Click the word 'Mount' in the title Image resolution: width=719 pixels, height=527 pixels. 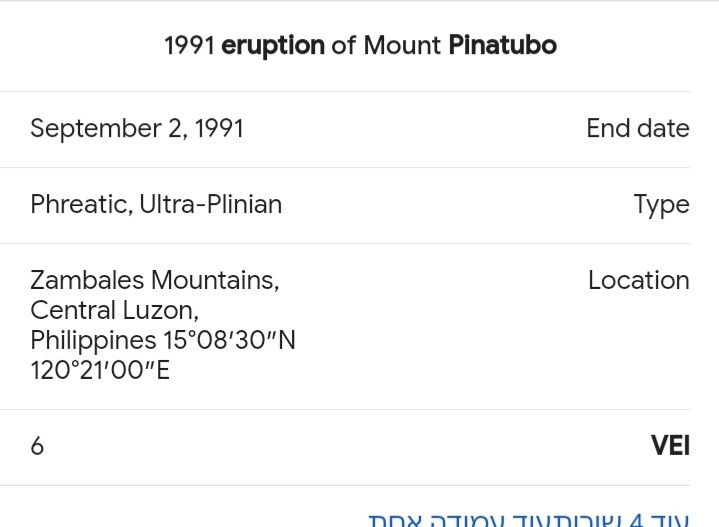[402, 46]
